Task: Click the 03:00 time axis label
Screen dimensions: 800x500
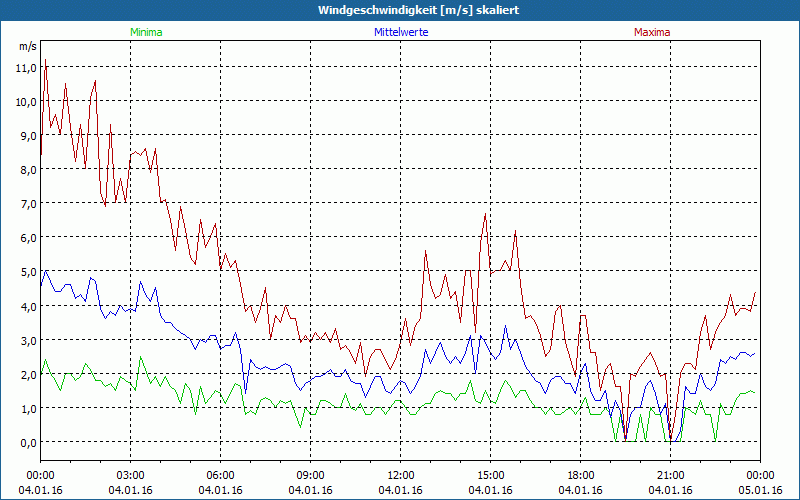Action: [131, 476]
